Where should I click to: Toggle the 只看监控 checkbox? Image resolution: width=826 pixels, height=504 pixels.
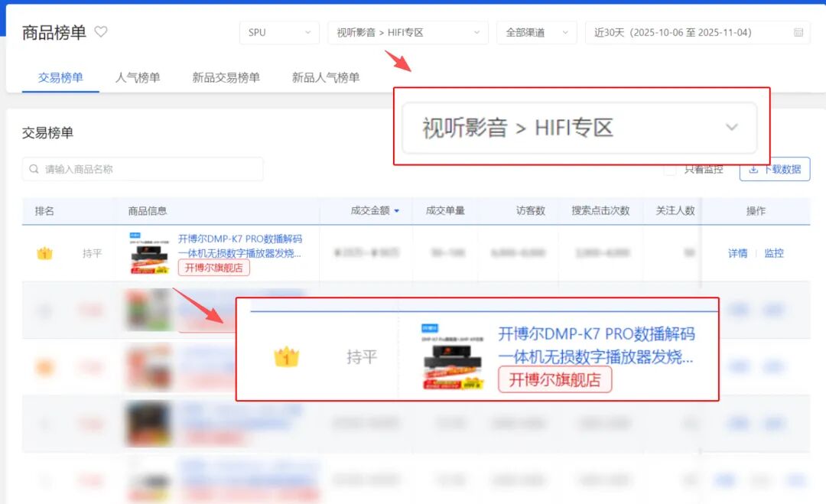pyautogui.click(x=670, y=169)
